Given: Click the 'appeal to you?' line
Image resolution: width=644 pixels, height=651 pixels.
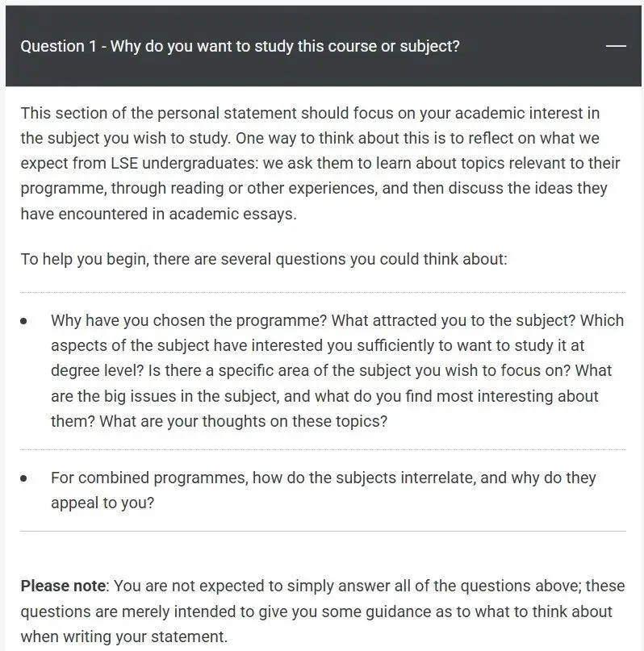Looking at the screenshot, I should coord(102,503).
